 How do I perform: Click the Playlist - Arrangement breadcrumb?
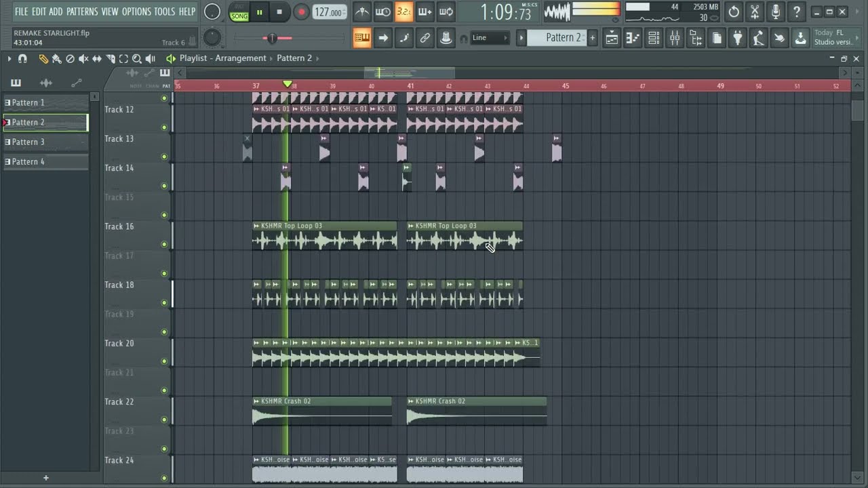coord(222,58)
